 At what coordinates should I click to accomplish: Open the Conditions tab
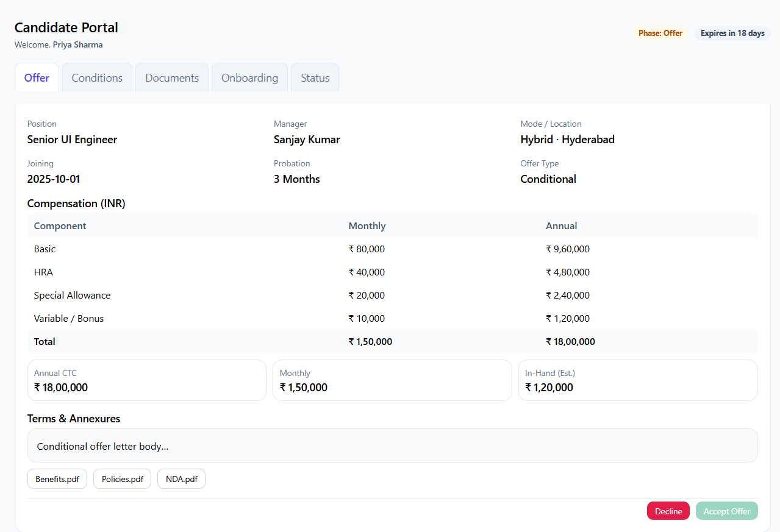pos(97,78)
